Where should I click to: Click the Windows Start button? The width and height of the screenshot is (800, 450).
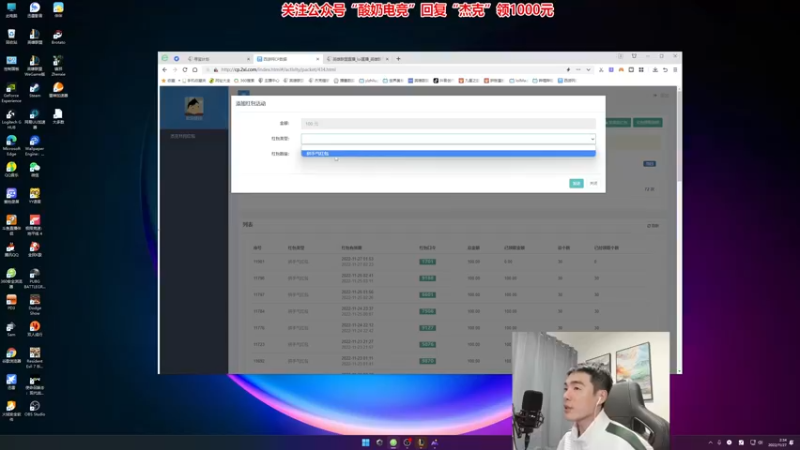pos(365,442)
